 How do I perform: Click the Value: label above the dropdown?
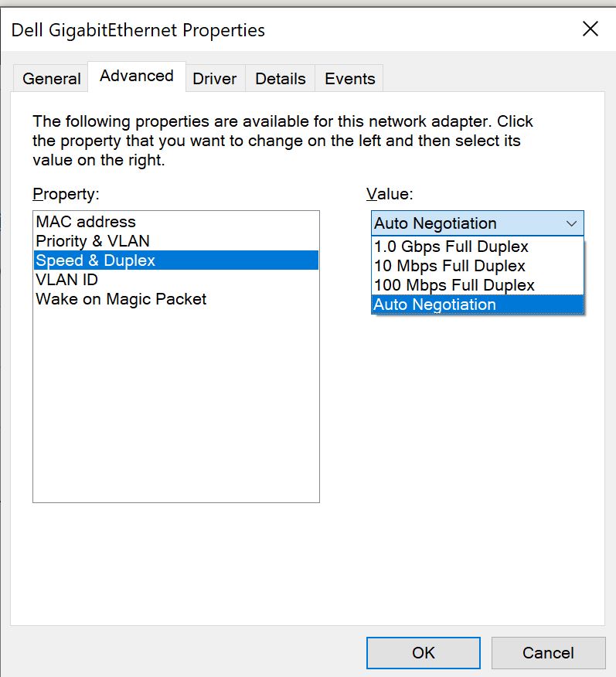click(390, 193)
